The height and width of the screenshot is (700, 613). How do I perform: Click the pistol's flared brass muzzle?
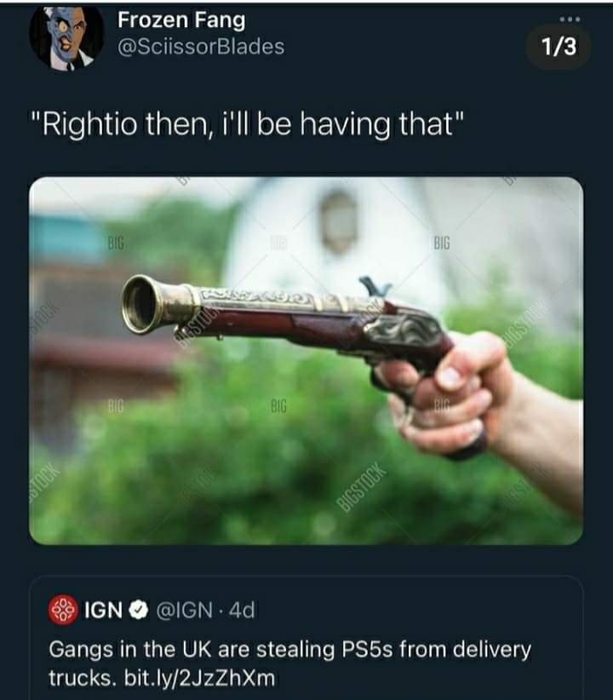[x=141, y=305]
